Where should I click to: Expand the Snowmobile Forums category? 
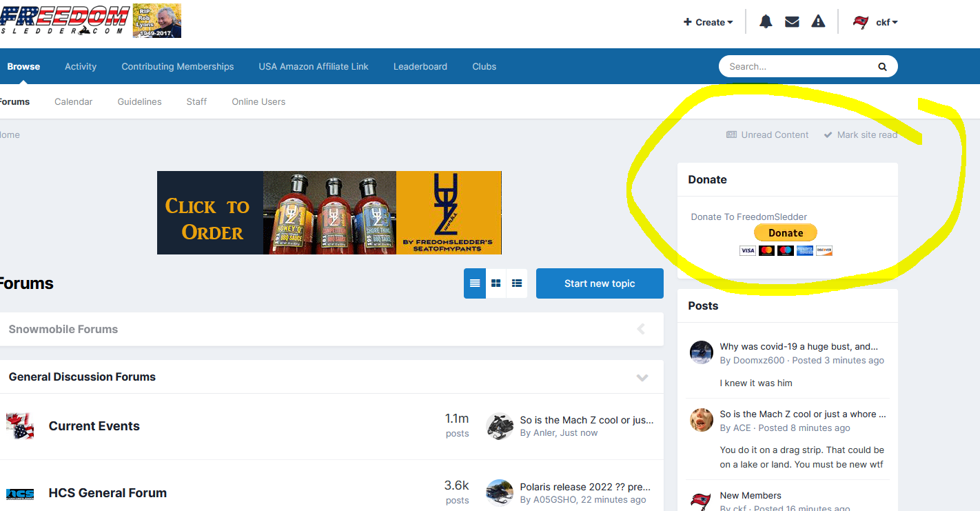click(641, 329)
